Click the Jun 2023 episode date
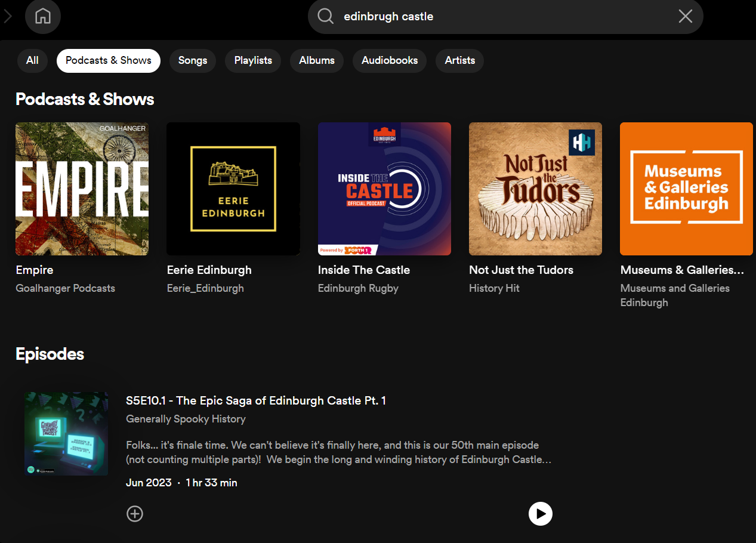 [x=149, y=483]
